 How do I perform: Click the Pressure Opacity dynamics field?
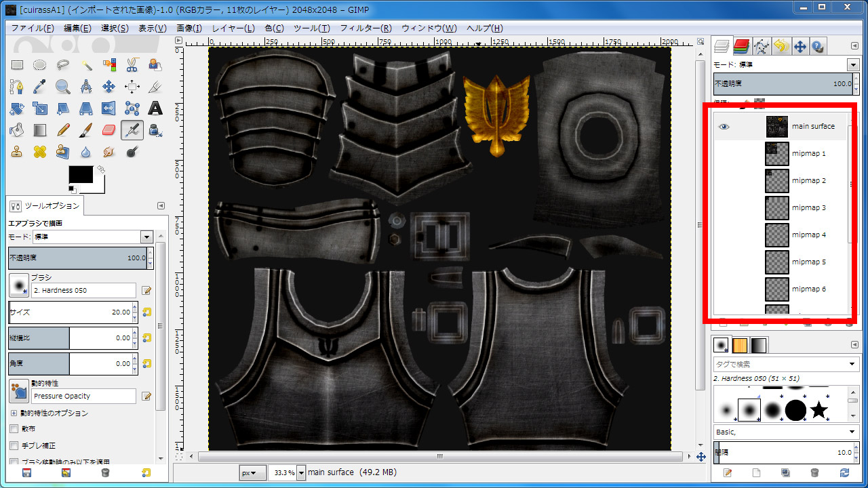(x=83, y=396)
